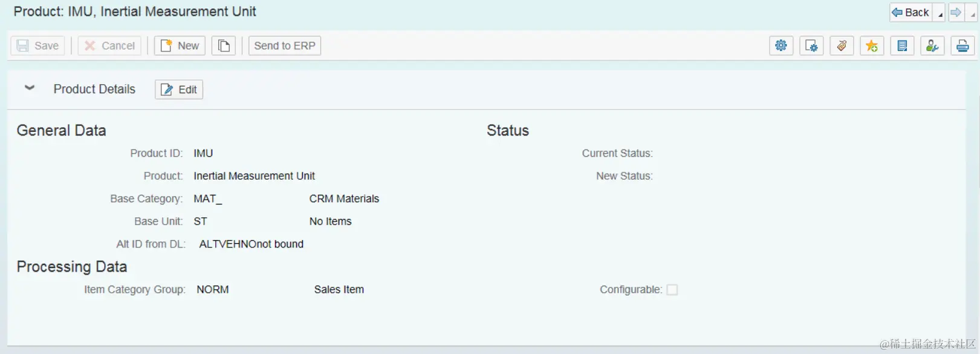Open the Back history dropdown arrow
This screenshot has height=354, width=980.
939,13
